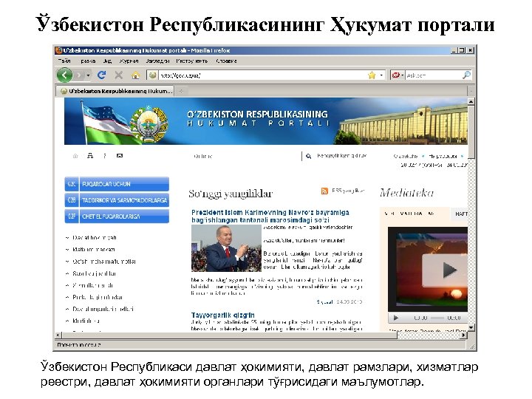Image resolution: width=532 pixels, height=399 pixels.
Task: Click the small play button under video
Action: click(x=395, y=318)
